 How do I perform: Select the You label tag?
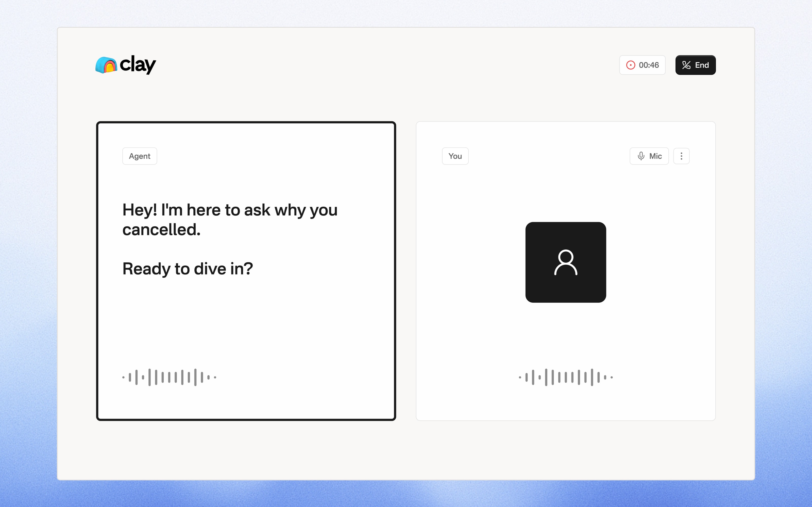pyautogui.click(x=455, y=156)
